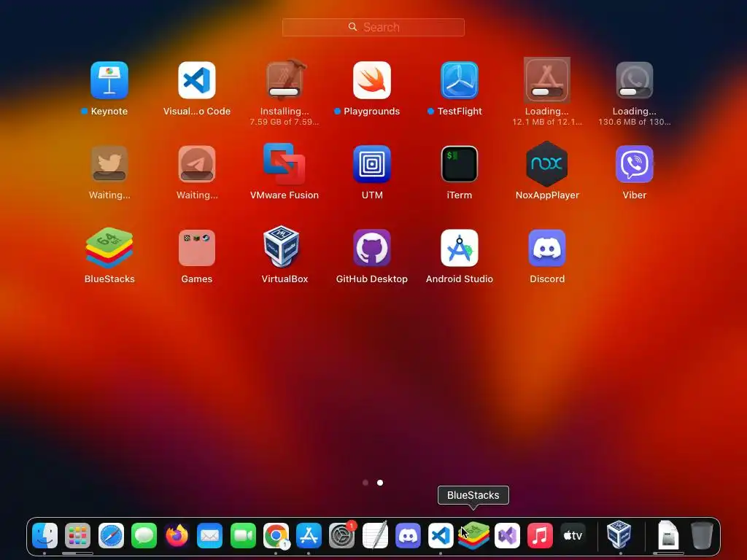This screenshot has height=560, width=747.
Task: Open the iTerm terminal app
Action: [x=460, y=164]
